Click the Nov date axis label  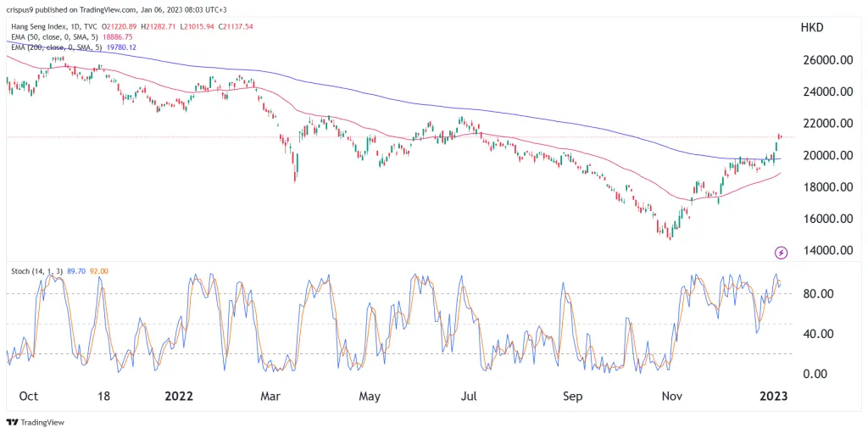coord(674,397)
